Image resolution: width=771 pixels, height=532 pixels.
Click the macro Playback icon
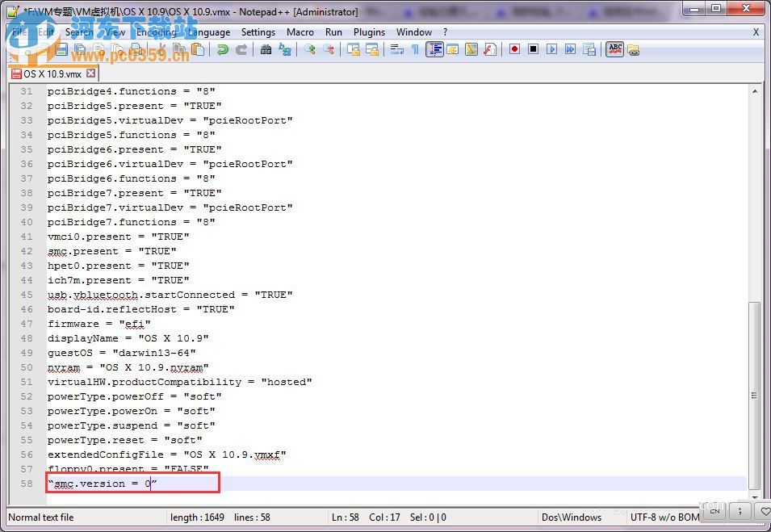(x=551, y=50)
